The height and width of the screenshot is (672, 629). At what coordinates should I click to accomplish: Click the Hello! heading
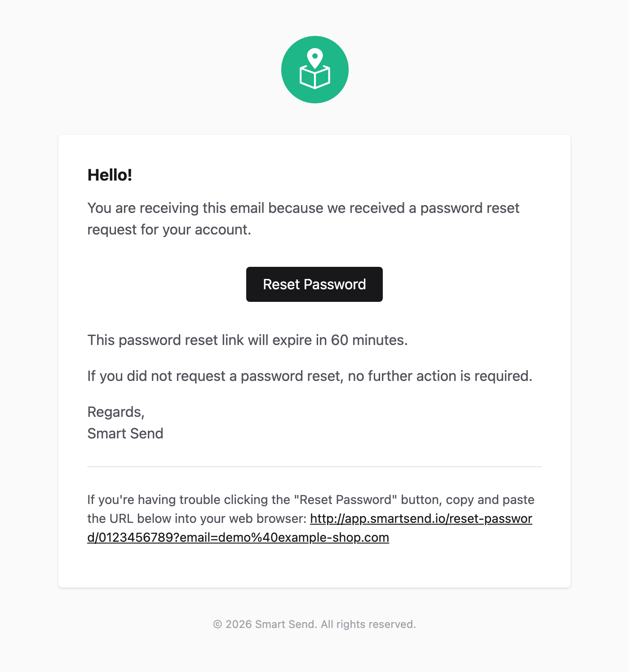(x=110, y=175)
